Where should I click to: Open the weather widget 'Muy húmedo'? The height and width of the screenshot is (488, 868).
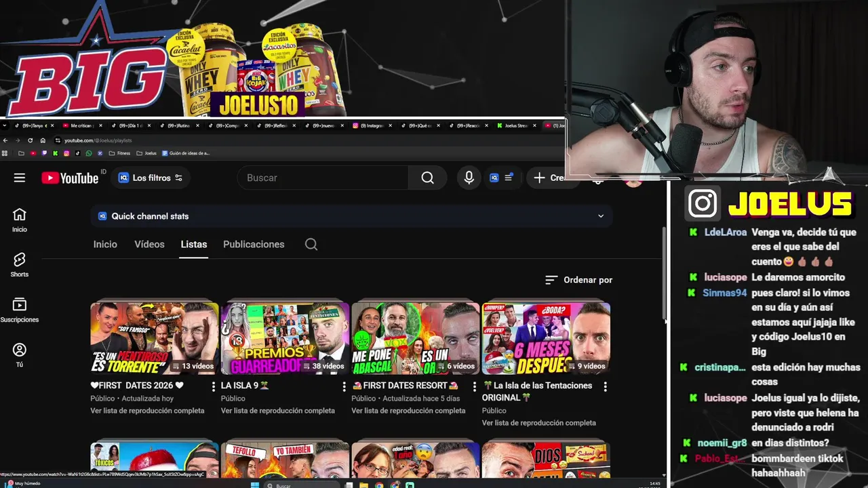[x=24, y=484]
